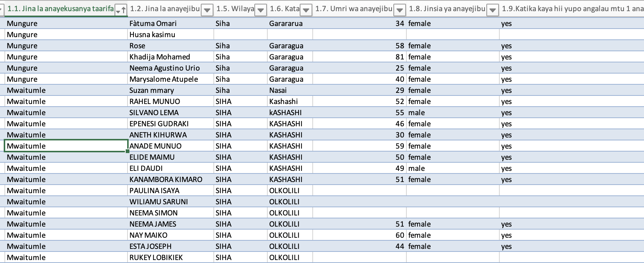Click age 44 in ESTA JOSEPH row

pyautogui.click(x=360, y=246)
